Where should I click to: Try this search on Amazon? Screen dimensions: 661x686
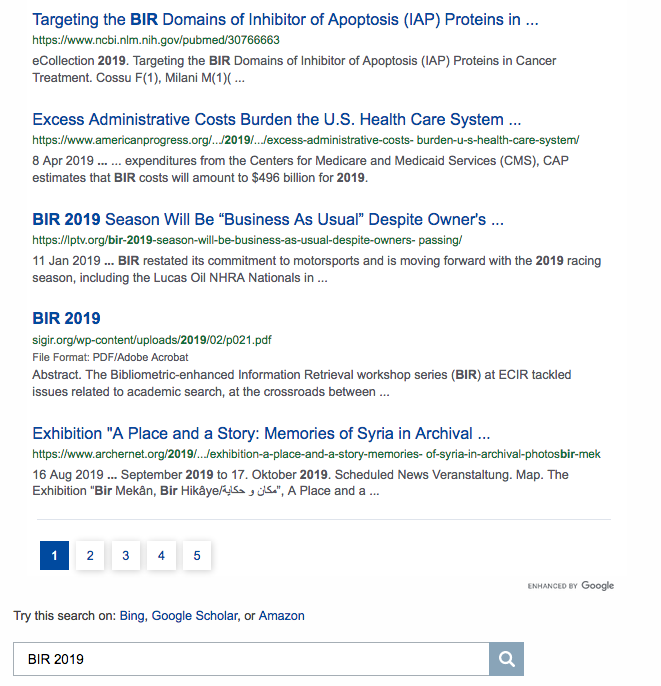point(282,616)
